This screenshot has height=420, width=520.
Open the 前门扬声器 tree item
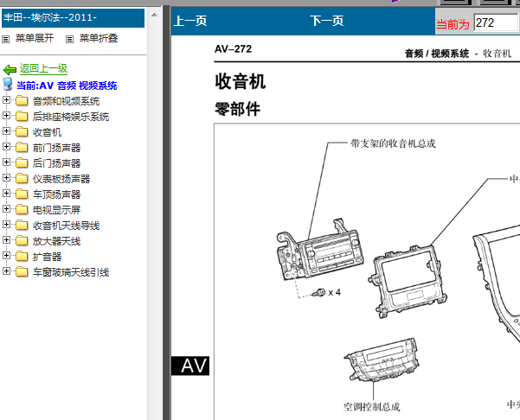pyautogui.click(x=56, y=148)
